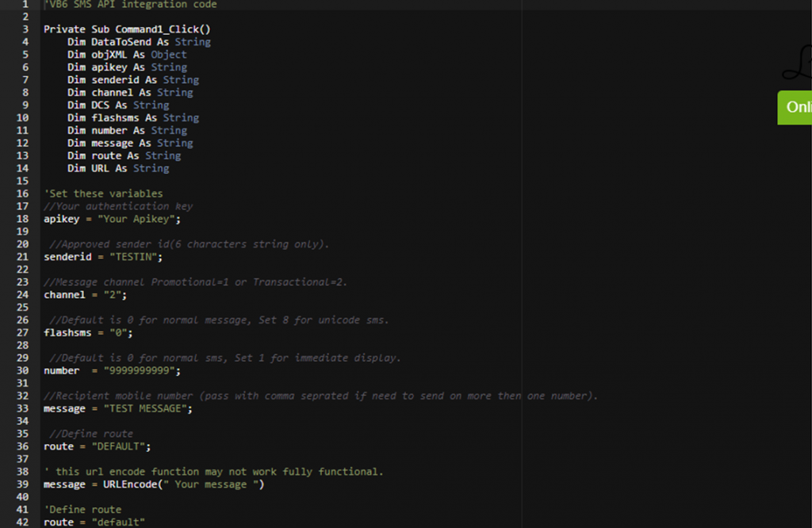Place cursor on Dim DataToSend As String
The width and height of the screenshot is (812, 528).
coord(139,42)
